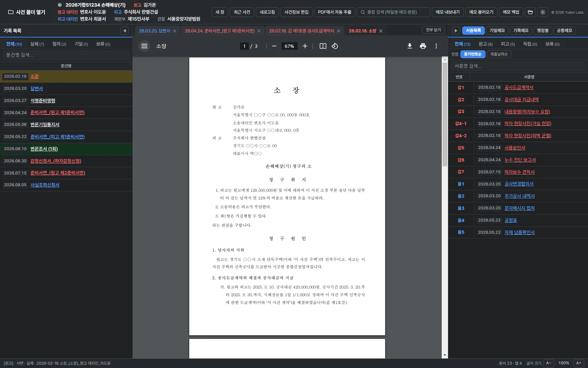Image resolution: width=588 pixels, height=368 pixels.
Task: Select the 절차 (2) filter tab
Action: (59, 44)
